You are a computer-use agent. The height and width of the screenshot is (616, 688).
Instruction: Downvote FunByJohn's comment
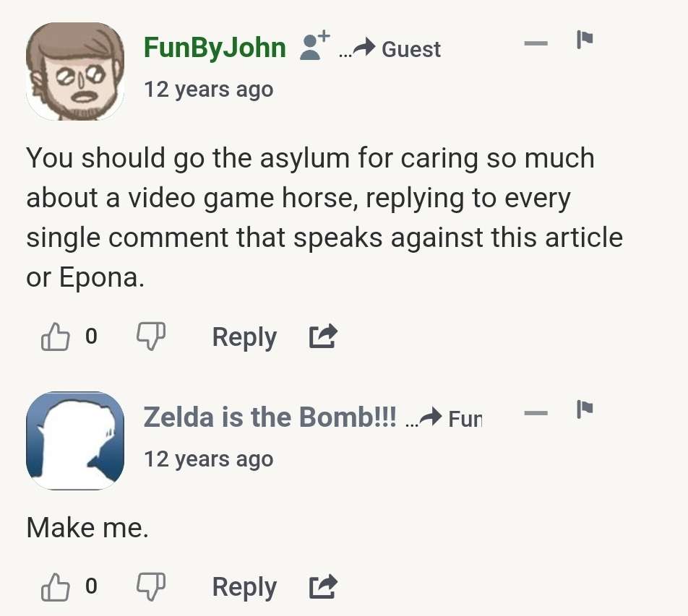[x=151, y=337]
